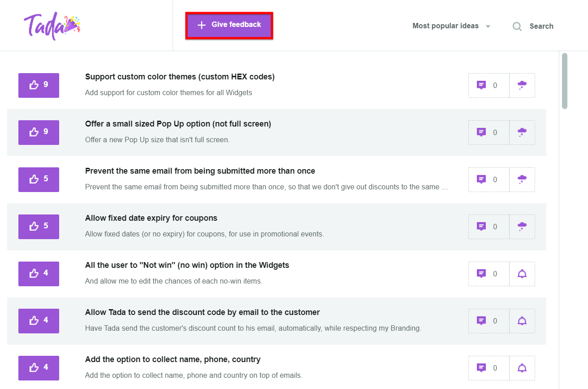Screen dimensions: 588x389
Task: Upvote 'Allow Tada to send the discount code'
Action: point(39,321)
